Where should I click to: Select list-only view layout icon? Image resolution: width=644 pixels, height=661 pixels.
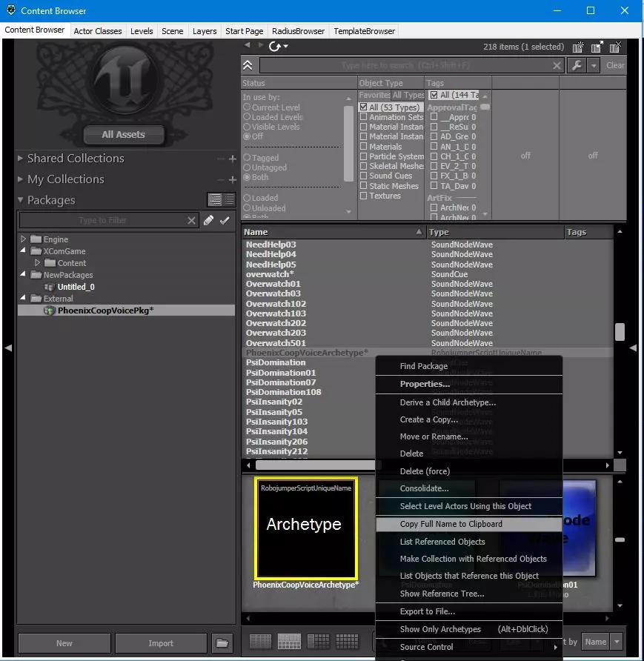pyautogui.click(x=260, y=642)
